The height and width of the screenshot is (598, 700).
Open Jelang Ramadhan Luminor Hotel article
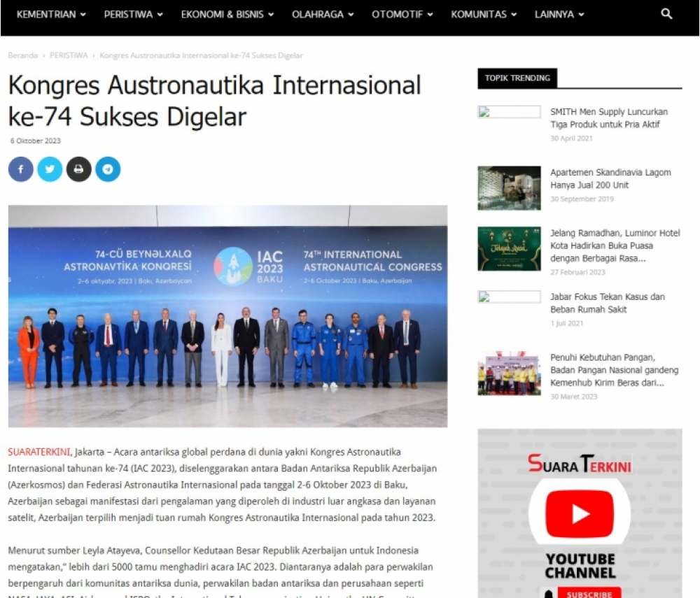[x=615, y=245]
